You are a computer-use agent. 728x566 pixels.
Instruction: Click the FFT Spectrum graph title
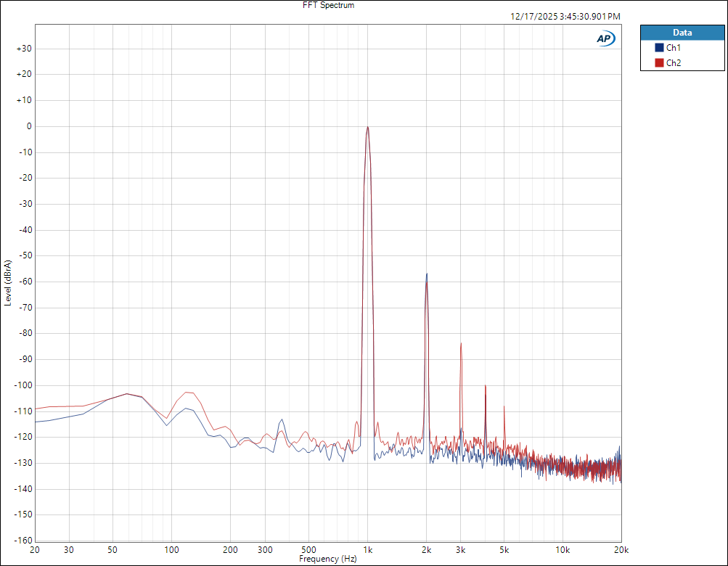coord(328,5)
